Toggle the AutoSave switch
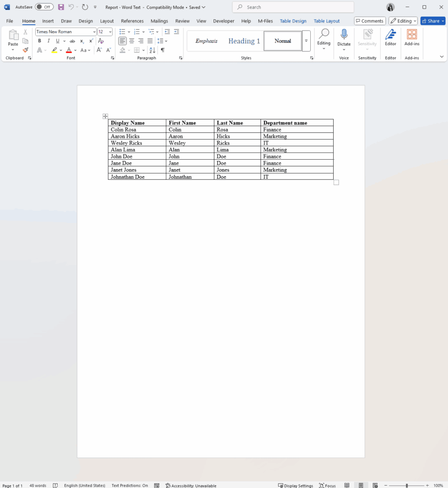 44,7
